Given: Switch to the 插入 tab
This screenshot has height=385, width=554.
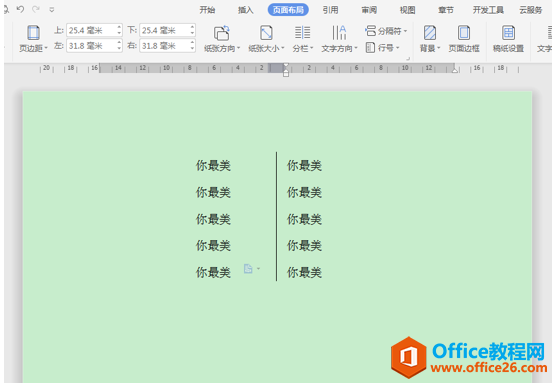Looking at the screenshot, I should (x=246, y=10).
